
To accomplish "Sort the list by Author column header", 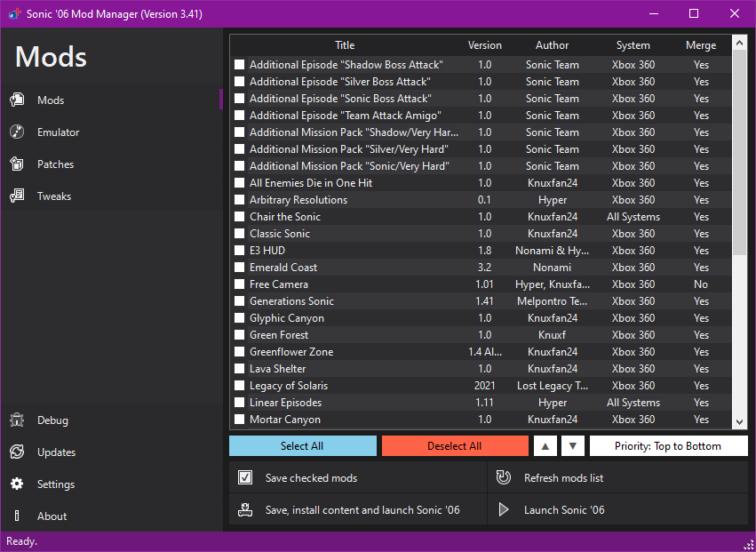I will (552, 45).
